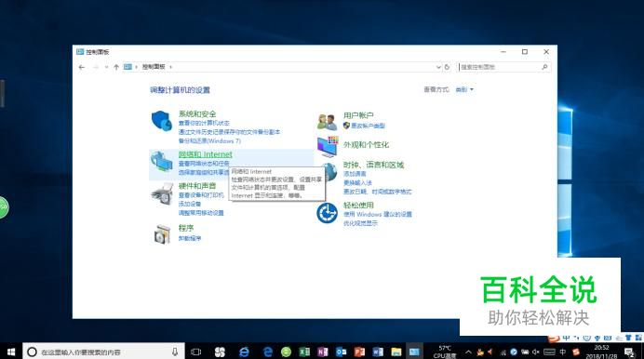Viewport: 644px width, 359px height.
Task: Click the pinwheel app icon on taskbar
Action: tap(220, 352)
